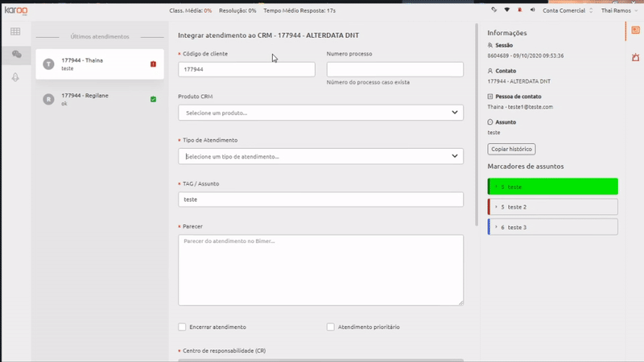This screenshot has width=644, height=362.
Task: Select the 177944 - Regilane conversation
Action: [x=100, y=99]
